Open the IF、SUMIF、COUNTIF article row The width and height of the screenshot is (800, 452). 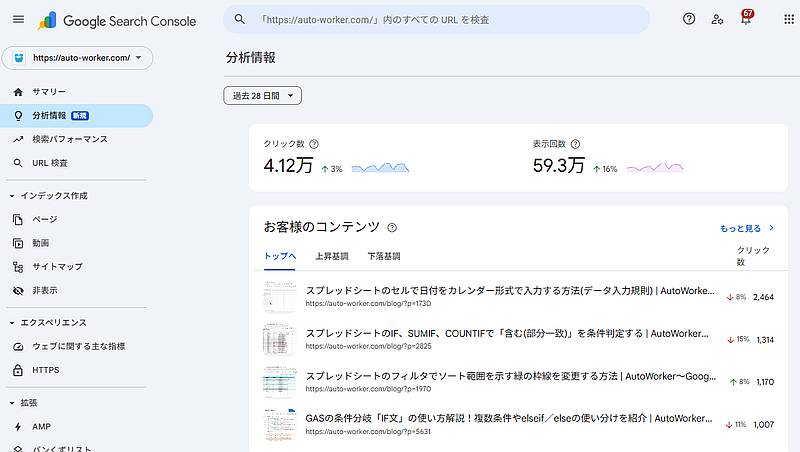[518, 339]
